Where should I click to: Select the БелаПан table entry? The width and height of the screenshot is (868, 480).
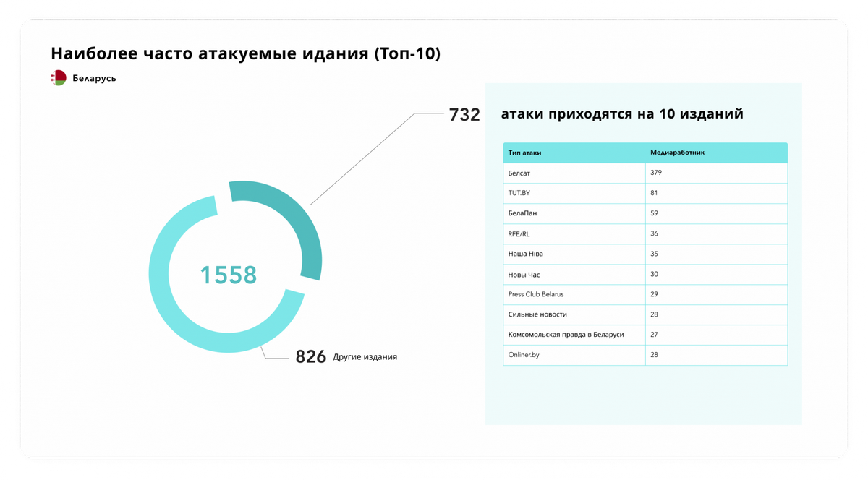coord(523,213)
